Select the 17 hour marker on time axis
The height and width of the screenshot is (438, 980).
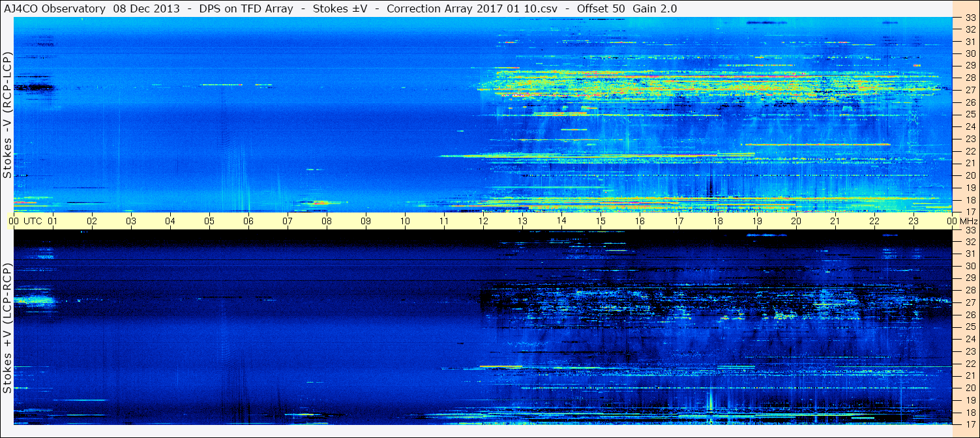tap(679, 221)
